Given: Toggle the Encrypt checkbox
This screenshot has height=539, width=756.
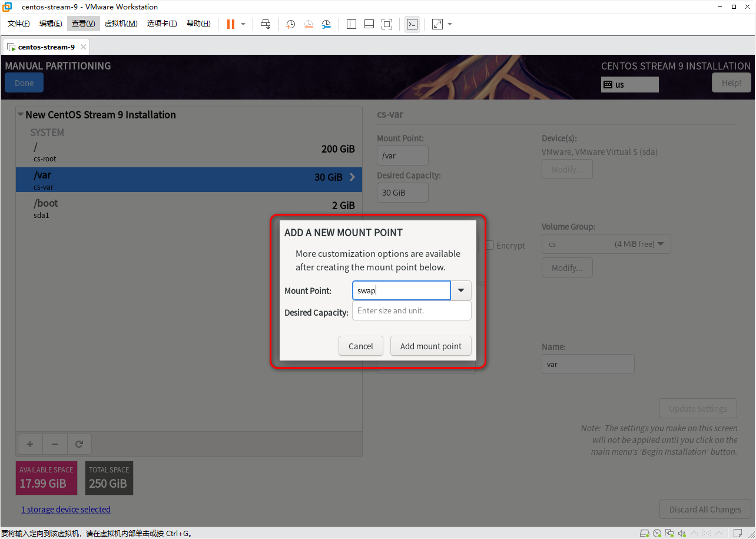Looking at the screenshot, I should (490, 245).
